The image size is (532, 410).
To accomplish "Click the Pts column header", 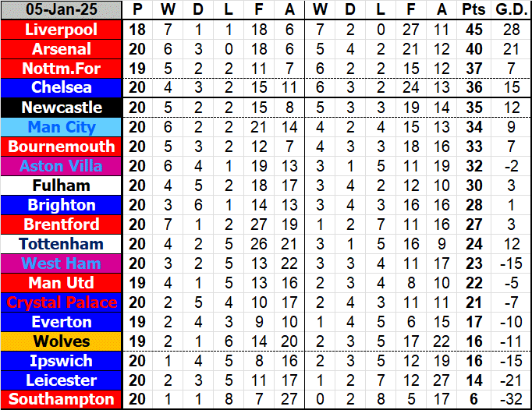I will [472, 10].
